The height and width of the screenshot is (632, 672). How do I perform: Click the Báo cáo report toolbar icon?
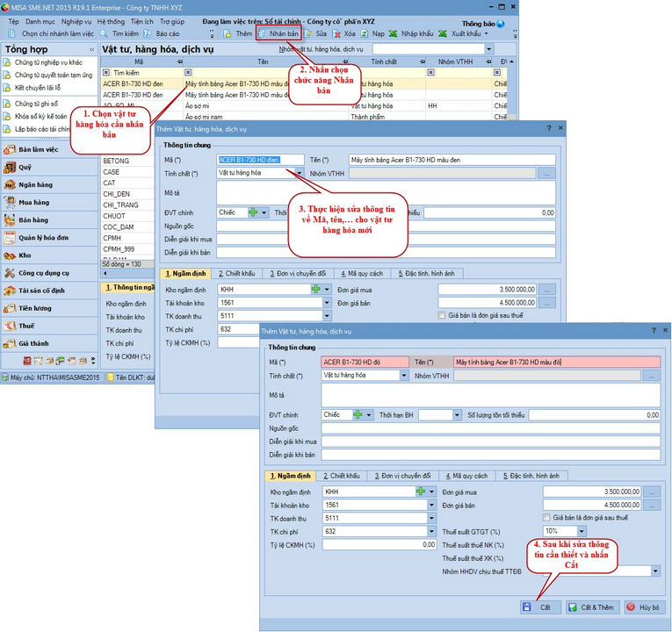[148, 33]
